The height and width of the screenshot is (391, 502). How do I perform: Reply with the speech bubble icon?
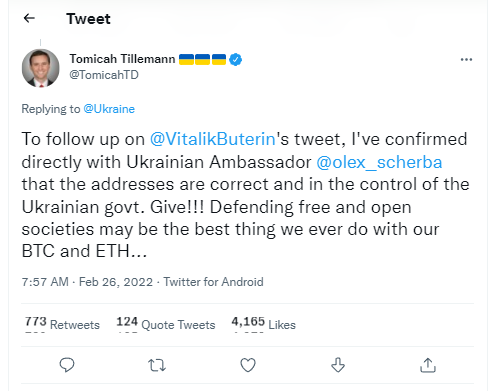[67, 365]
